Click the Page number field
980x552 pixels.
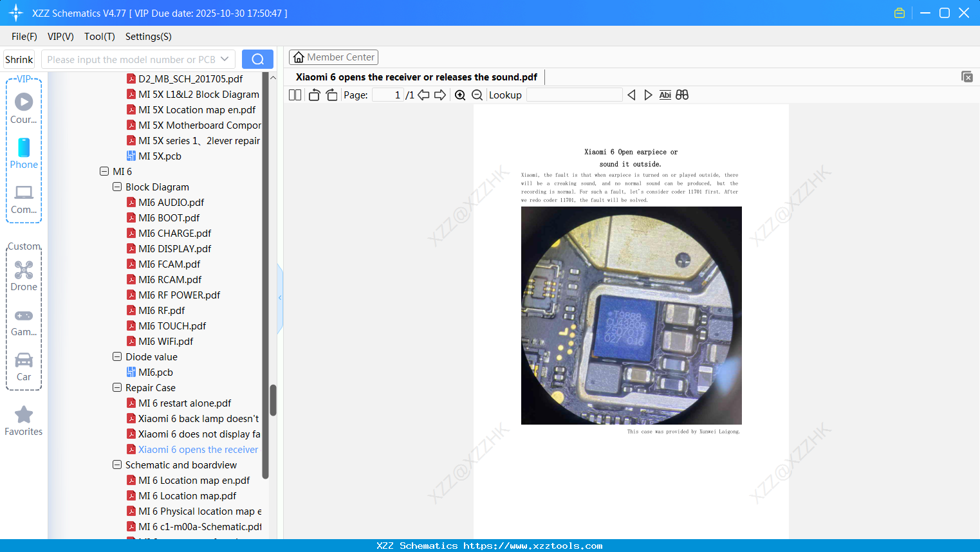tap(389, 95)
